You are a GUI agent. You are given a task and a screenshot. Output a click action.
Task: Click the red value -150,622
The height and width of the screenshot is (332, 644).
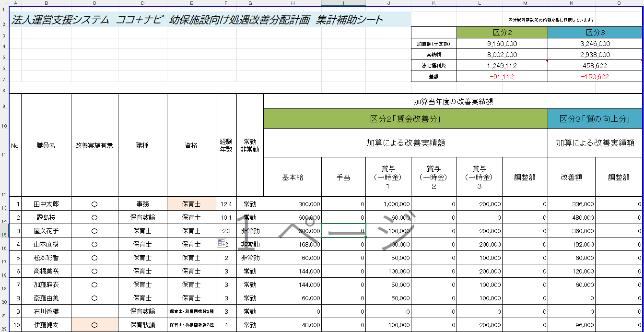pyautogui.click(x=595, y=77)
